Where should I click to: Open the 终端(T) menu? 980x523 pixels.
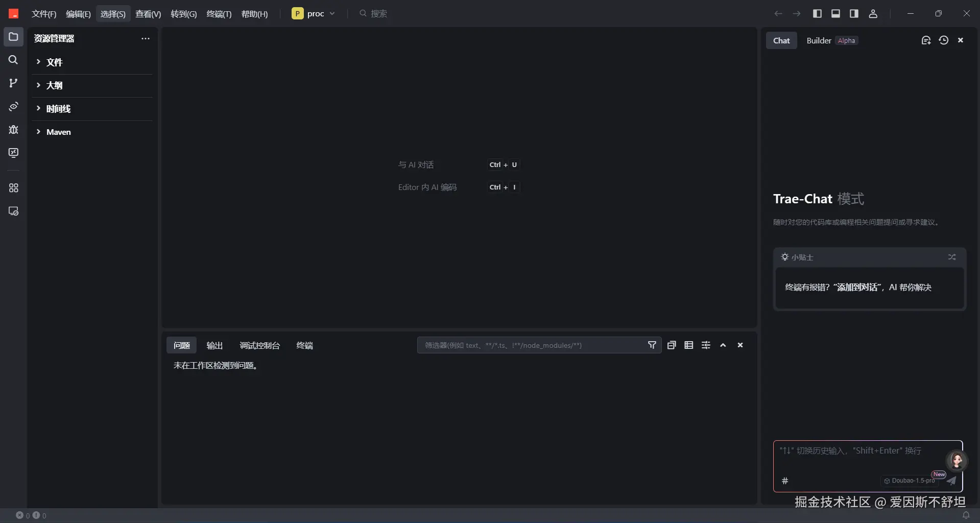219,14
